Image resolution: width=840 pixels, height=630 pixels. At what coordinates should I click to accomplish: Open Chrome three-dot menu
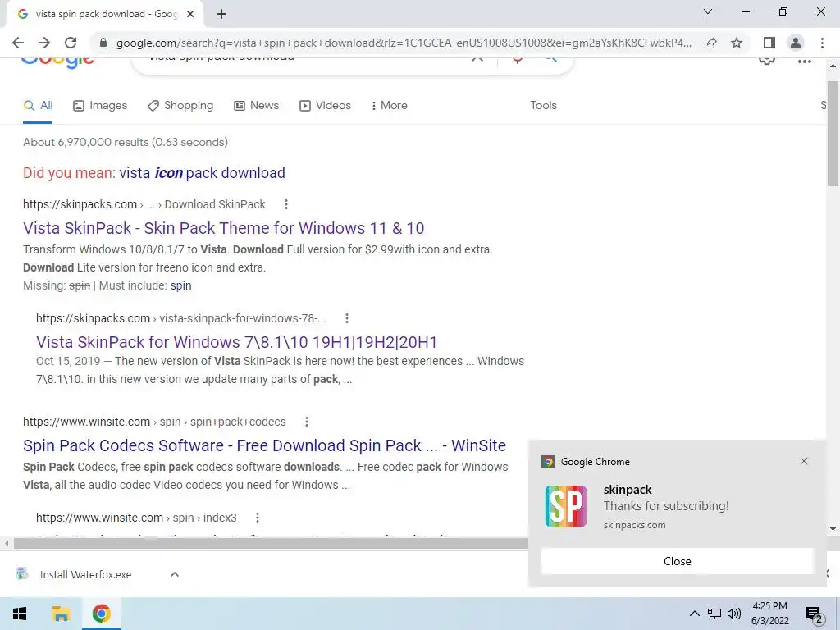(x=822, y=43)
